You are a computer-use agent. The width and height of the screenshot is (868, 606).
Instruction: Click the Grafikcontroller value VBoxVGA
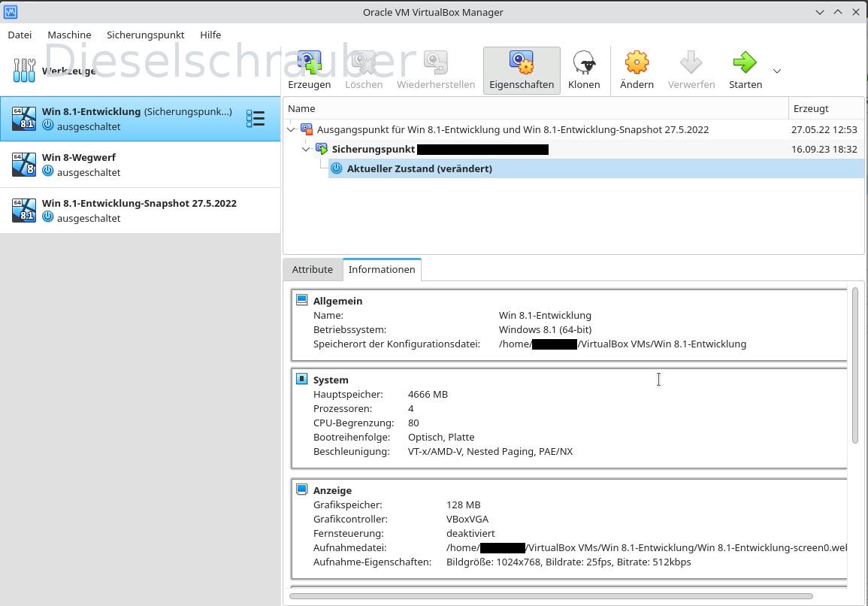467,519
